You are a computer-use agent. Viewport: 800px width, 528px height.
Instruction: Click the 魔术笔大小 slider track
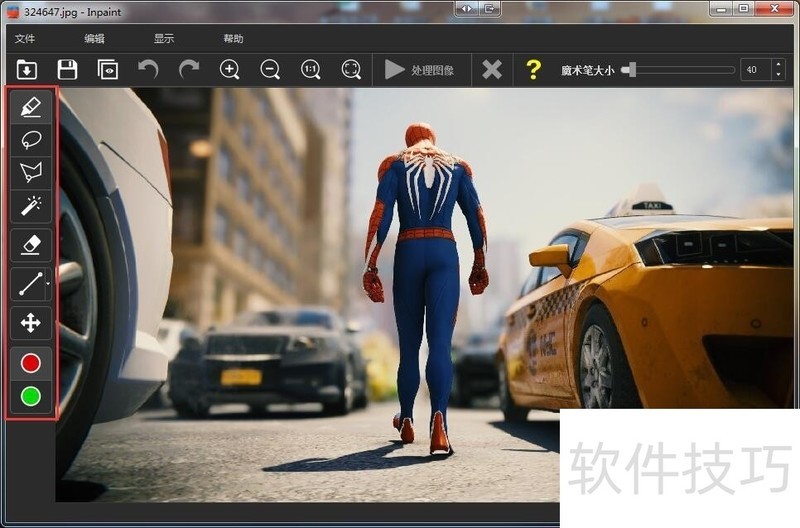pyautogui.click(x=680, y=70)
